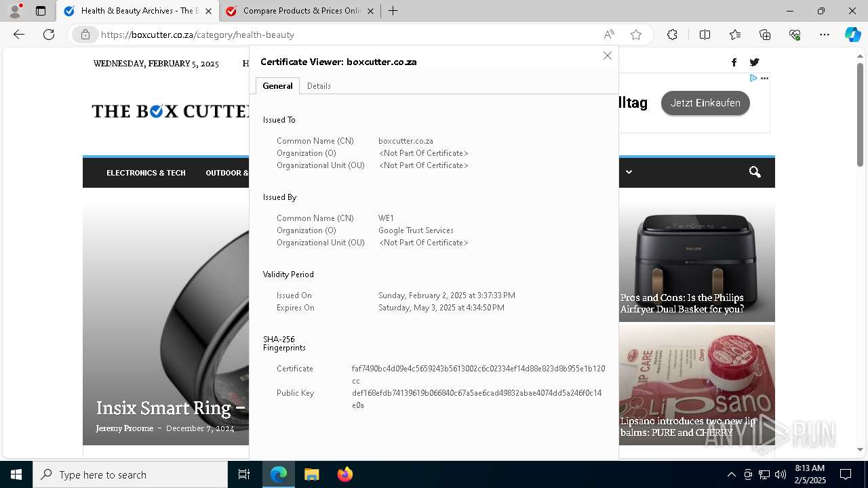
Task: Switch to the Details tab
Action: click(319, 86)
